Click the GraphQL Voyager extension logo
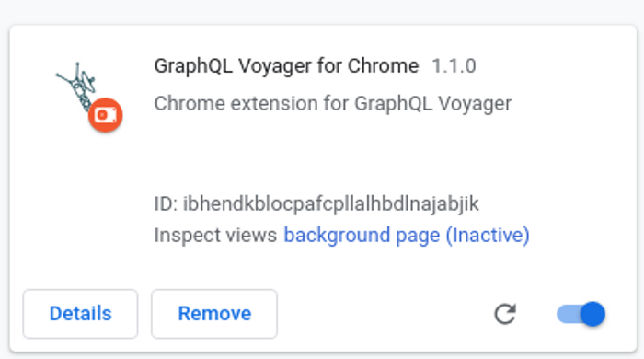 click(76, 87)
